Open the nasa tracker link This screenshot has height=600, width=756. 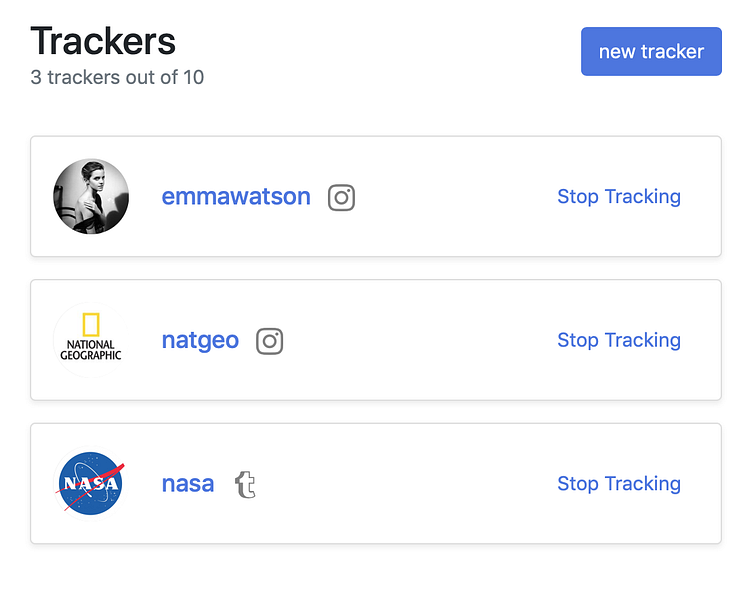pyautogui.click(x=188, y=484)
